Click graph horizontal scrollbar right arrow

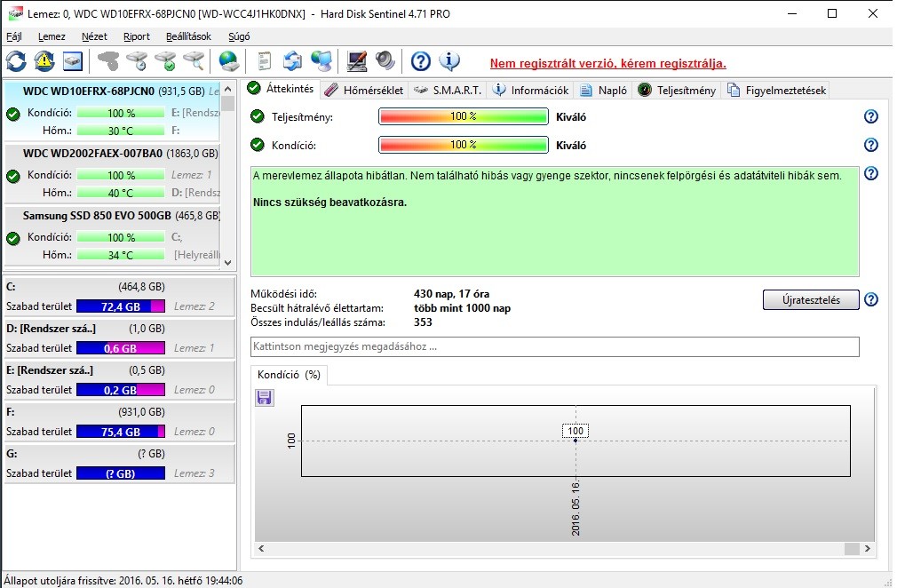point(868,548)
